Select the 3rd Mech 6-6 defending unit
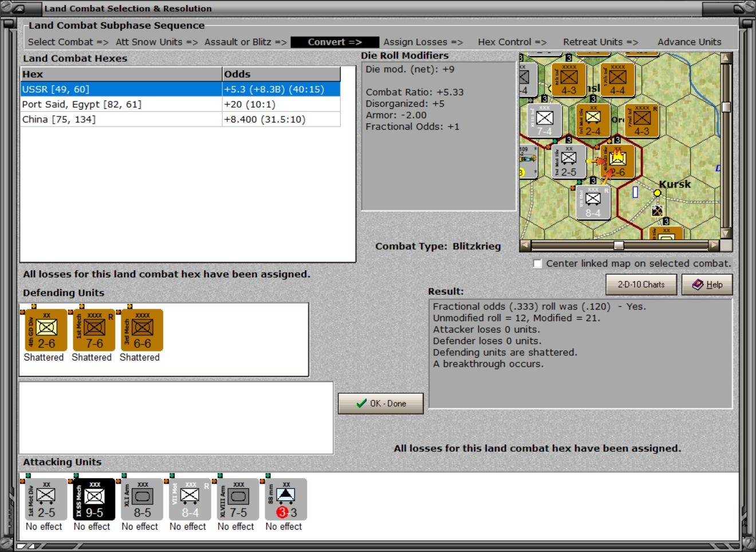Viewport: 756px width, 552px height. (x=143, y=330)
